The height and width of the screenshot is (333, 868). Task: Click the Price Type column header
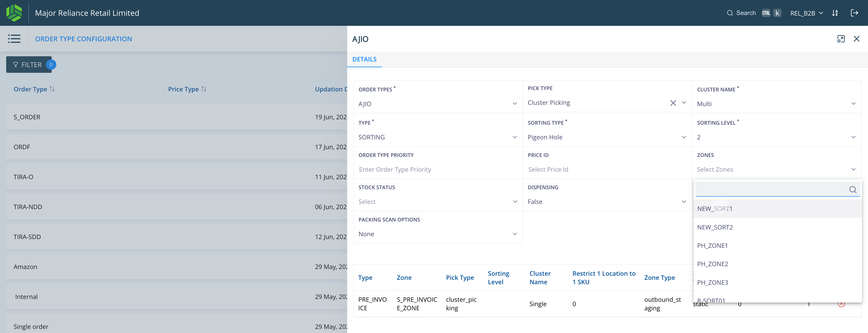[183, 89]
